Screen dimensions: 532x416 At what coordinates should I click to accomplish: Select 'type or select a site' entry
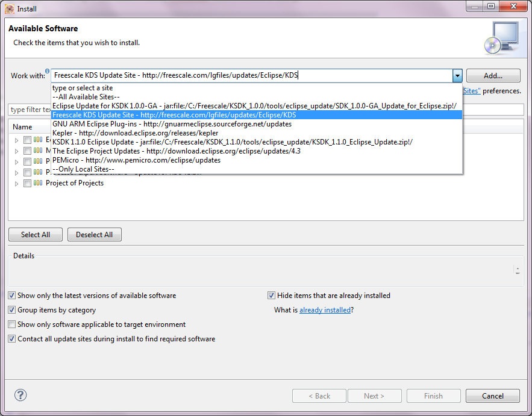[257, 88]
